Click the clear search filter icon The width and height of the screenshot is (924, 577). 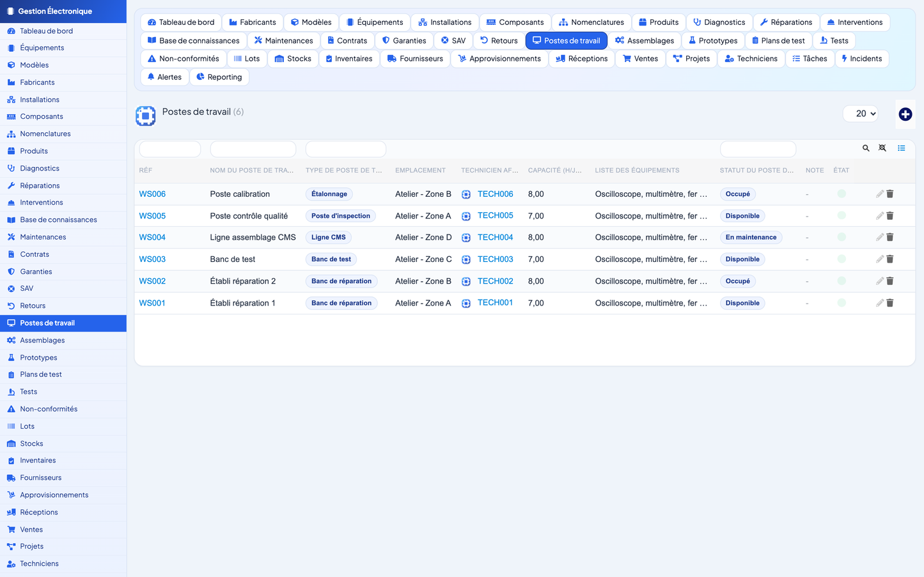click(882, 148)
